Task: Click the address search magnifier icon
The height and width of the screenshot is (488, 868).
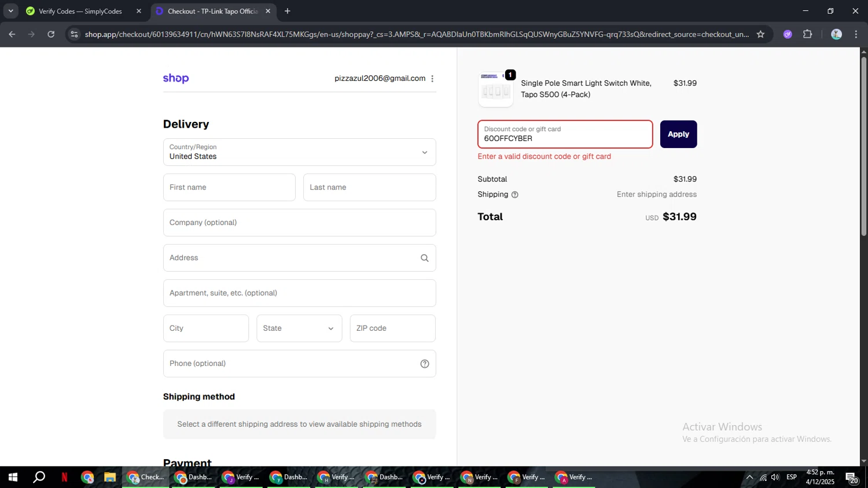Action: 425,258
